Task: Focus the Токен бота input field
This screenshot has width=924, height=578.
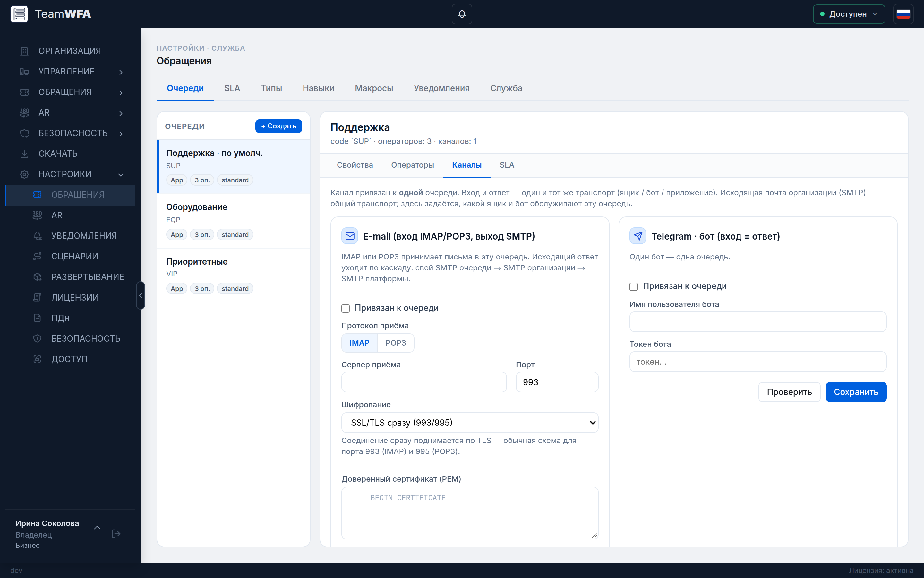Action: point(758,362)
